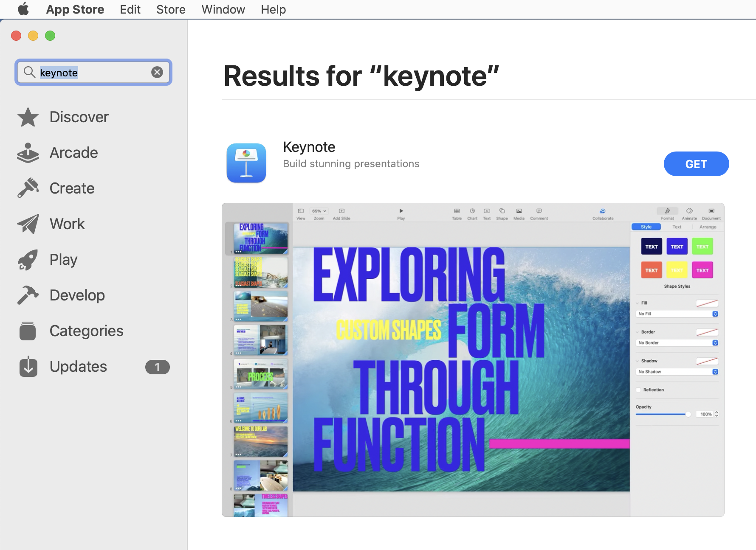Open the Play section
Image resolution: width=756 pixels, height=550 pixels.
pyautogui.click(x=63, y=259)
